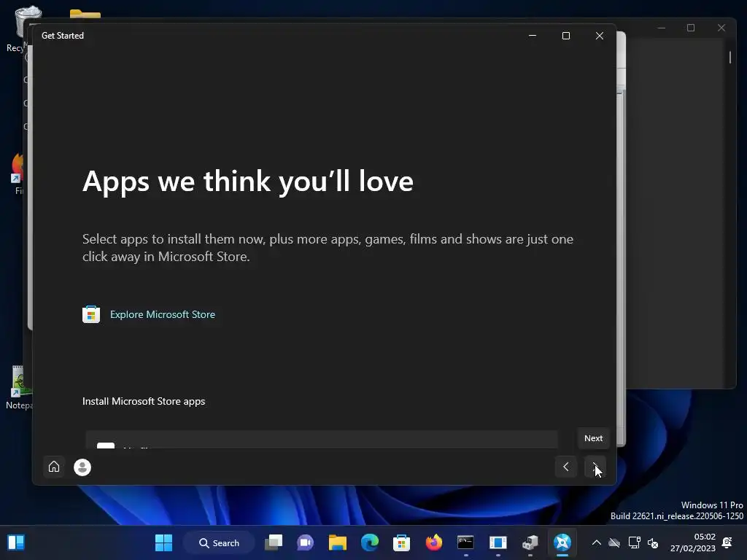Click the Microsoft Store bag icon

pyautogui.click(x=91, y=314)
